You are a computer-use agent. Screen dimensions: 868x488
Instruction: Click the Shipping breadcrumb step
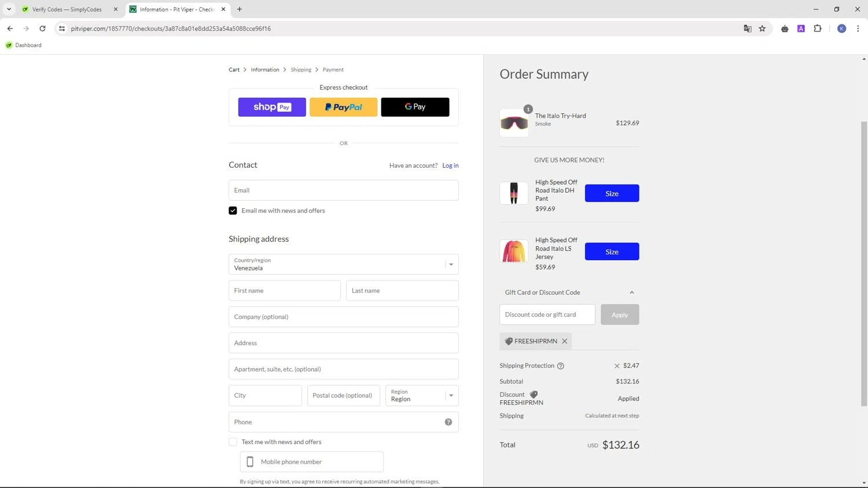pyautogui.click(x=301, y=70)
